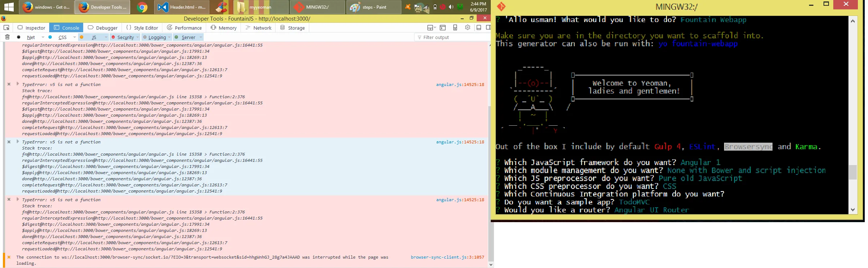
Task: Click the 'Angular UI Router' answer in terminal
Action: [651, 210]
